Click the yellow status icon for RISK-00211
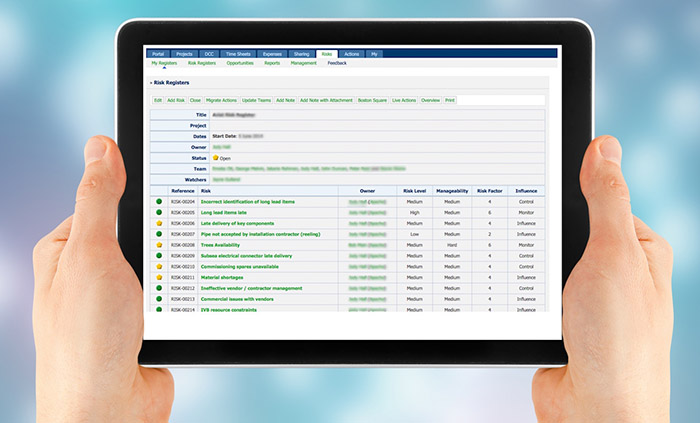 pyautogui.click(x=159, y=277)
